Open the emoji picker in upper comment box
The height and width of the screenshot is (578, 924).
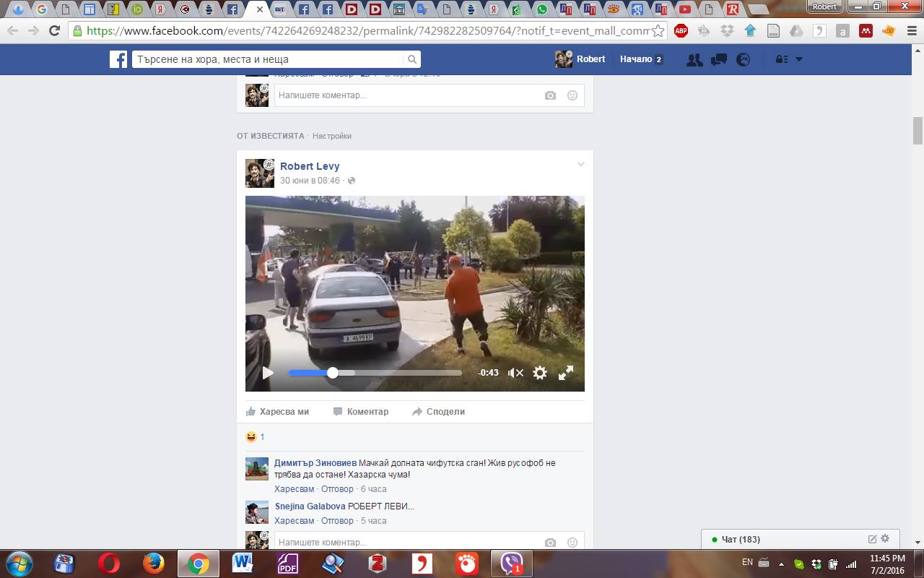click(x=572, y=95)
